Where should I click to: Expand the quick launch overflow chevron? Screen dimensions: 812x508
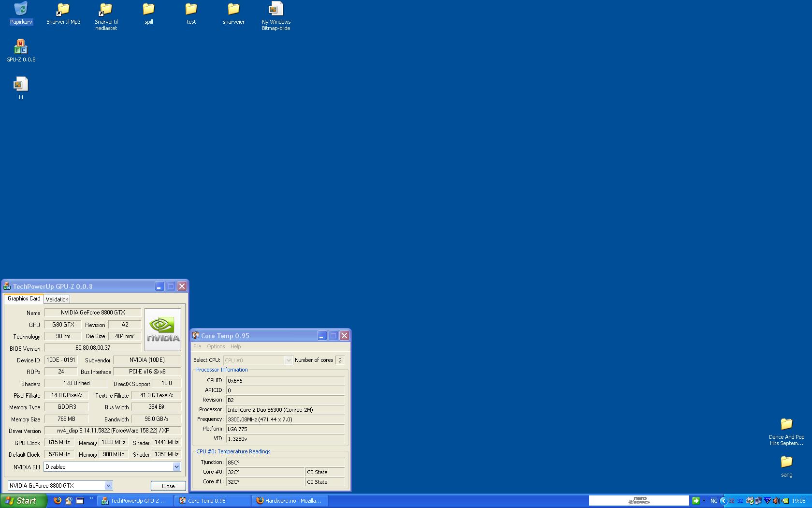[x=91, y=498]
